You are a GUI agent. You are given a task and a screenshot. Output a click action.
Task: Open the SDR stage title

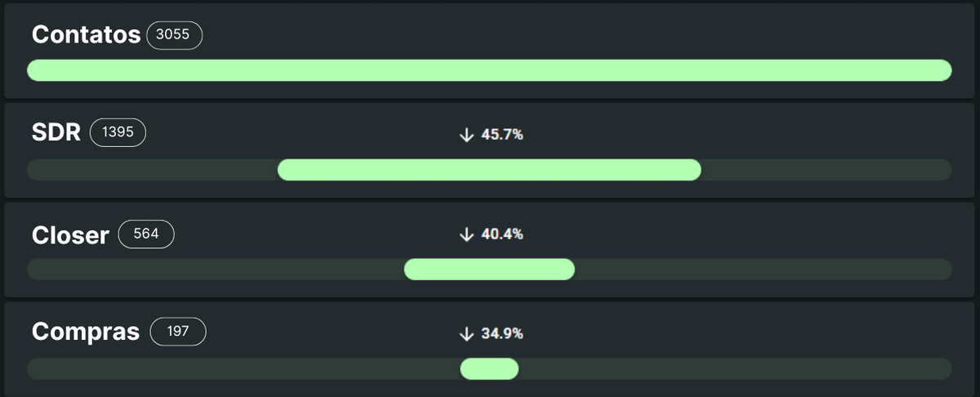56,133
